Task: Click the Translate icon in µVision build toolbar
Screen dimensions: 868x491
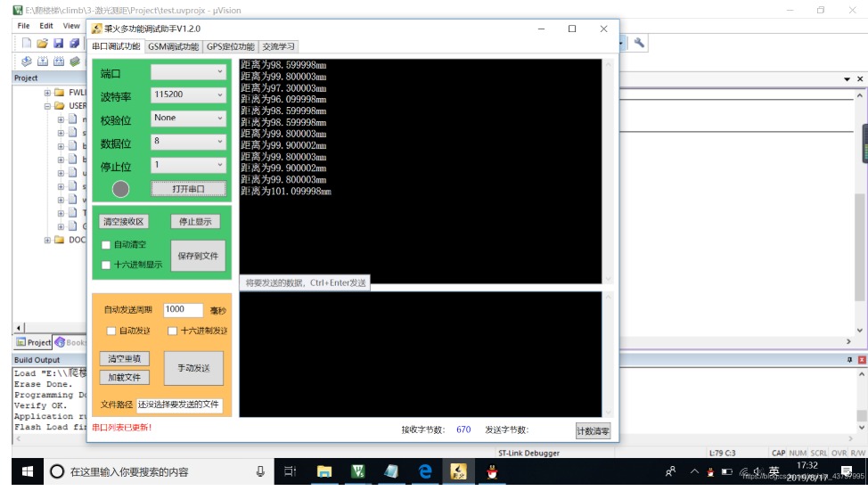Action: 27,61
